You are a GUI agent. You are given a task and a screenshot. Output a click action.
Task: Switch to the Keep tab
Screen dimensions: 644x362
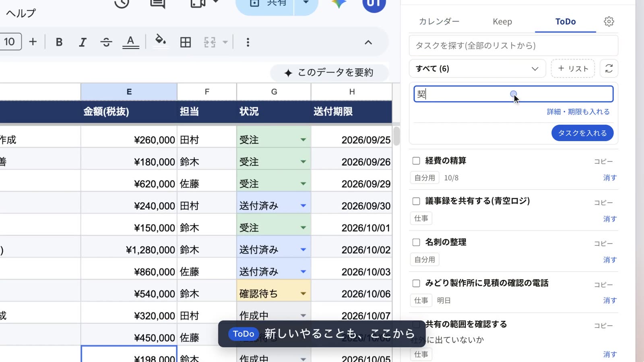(502, 22)
